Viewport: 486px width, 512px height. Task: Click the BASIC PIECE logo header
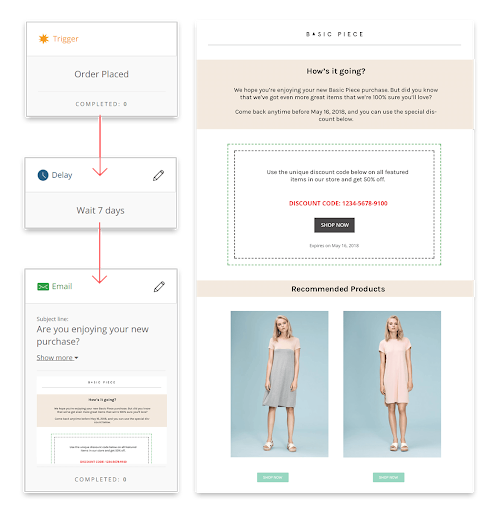point(335,34)
